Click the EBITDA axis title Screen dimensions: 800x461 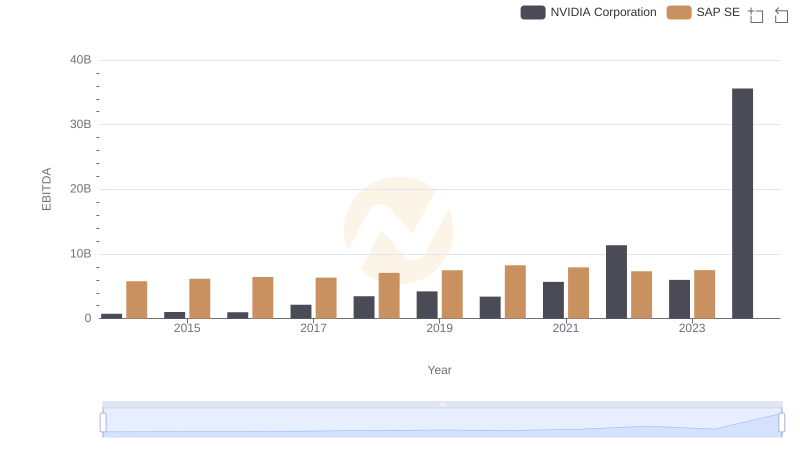coord(46,189)
